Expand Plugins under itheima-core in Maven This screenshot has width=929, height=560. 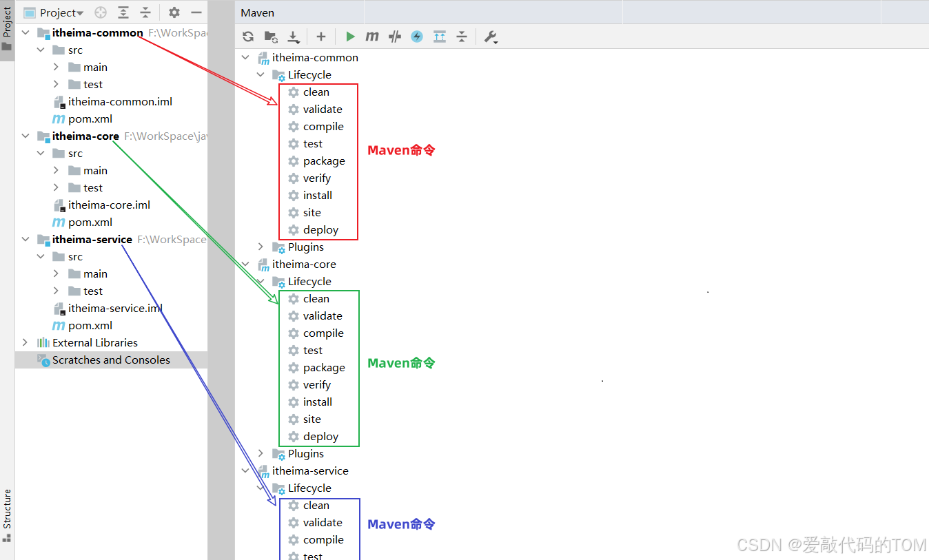(261, 453)
